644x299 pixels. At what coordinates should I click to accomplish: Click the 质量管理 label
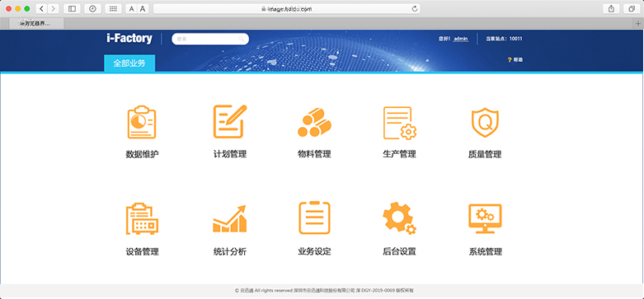(485, 155)
